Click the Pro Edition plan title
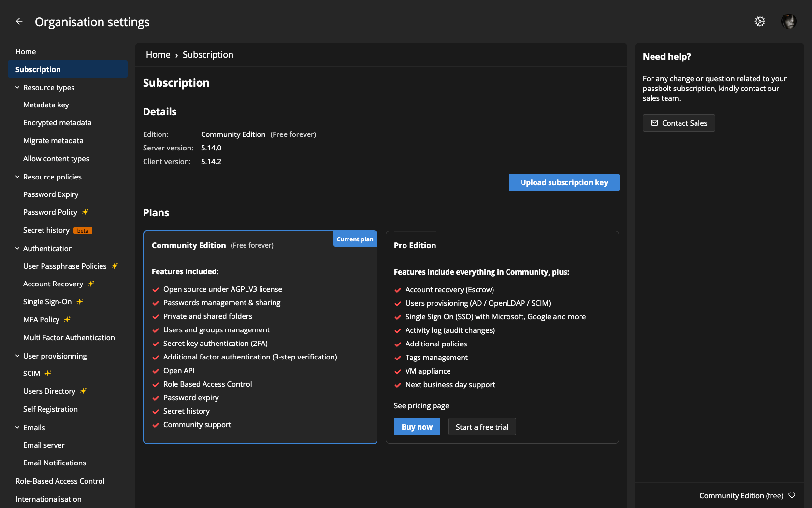The height and width of the screenshot is (508, 812). 415,245
